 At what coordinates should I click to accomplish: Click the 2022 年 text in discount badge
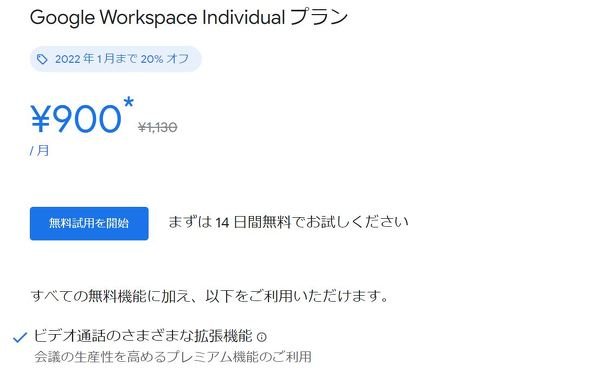click(x=74, y=59)
